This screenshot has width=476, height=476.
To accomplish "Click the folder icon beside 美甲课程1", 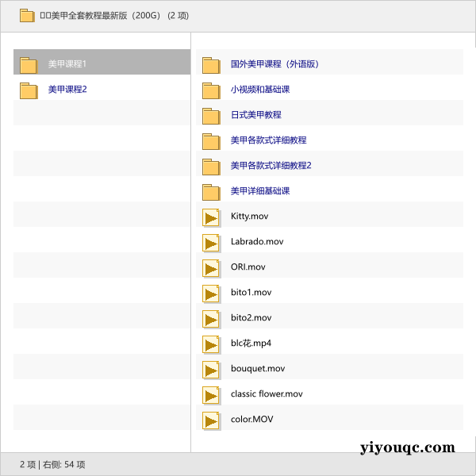I will [x=29, y=65].
